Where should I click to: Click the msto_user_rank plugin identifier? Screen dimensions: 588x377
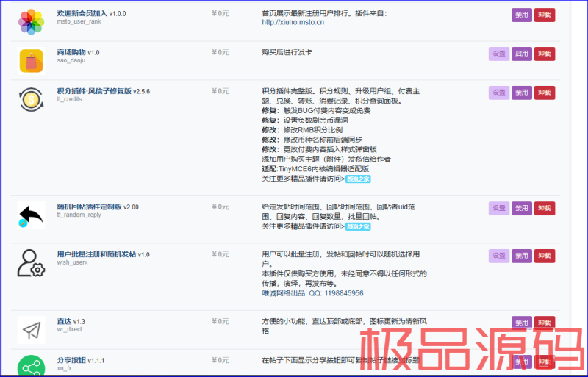(79, 21)
